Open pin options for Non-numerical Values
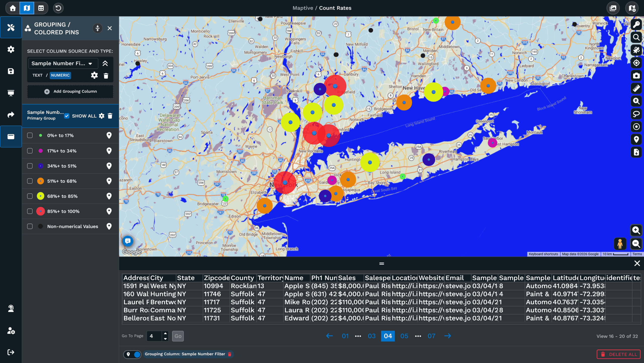The height and width of the screenshot is (363, 644). [x=109, y=226]
